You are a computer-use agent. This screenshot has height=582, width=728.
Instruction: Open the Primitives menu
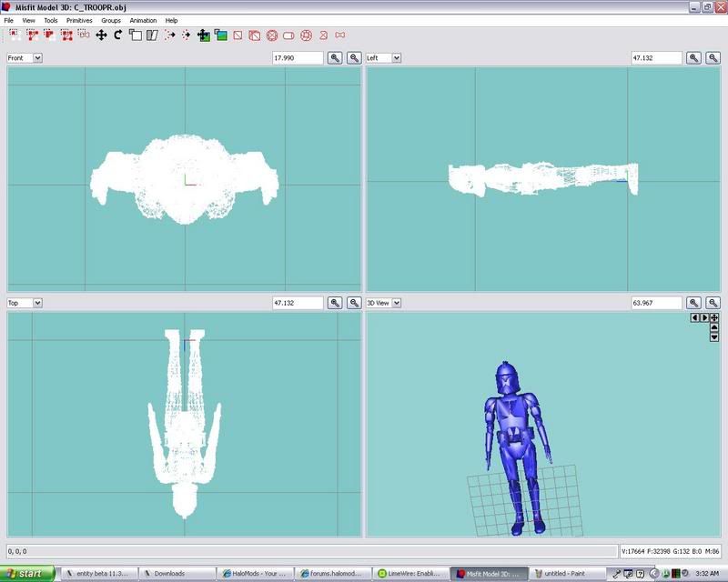tap(79, 20)
